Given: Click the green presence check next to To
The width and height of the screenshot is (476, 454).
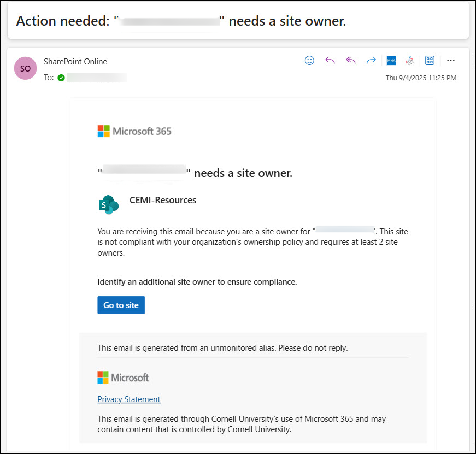Looking at the screenshot, I should coord(61,78).
